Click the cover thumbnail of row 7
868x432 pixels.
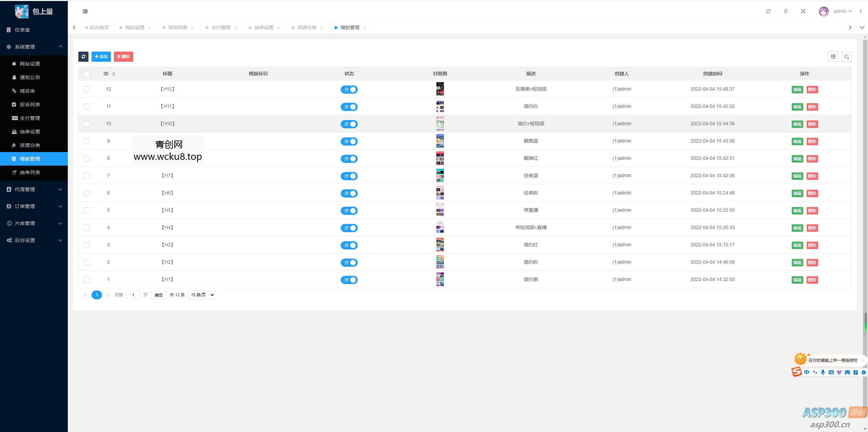coord(440,176)
